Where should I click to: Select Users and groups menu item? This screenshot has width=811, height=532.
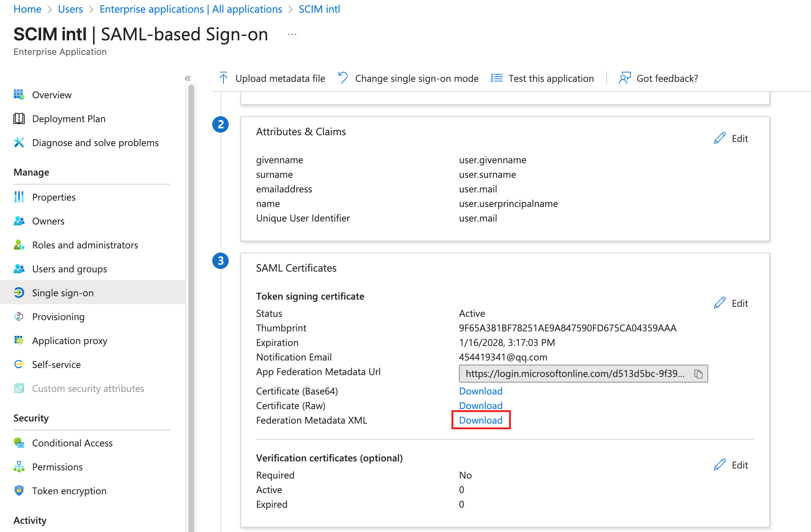point(69,269)
